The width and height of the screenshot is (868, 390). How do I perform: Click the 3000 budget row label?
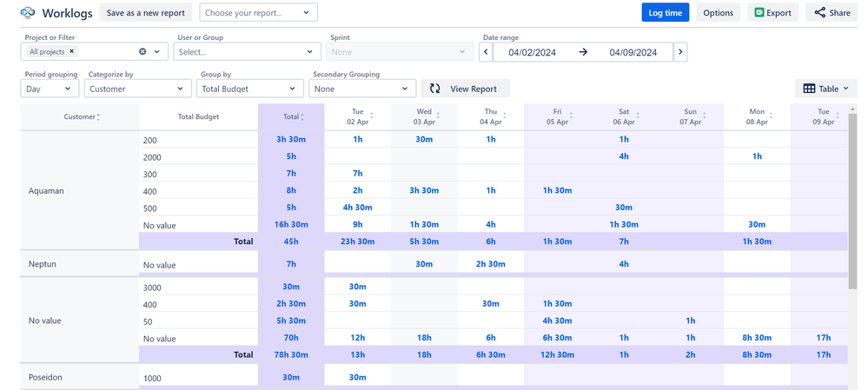[x=152, y=288]
